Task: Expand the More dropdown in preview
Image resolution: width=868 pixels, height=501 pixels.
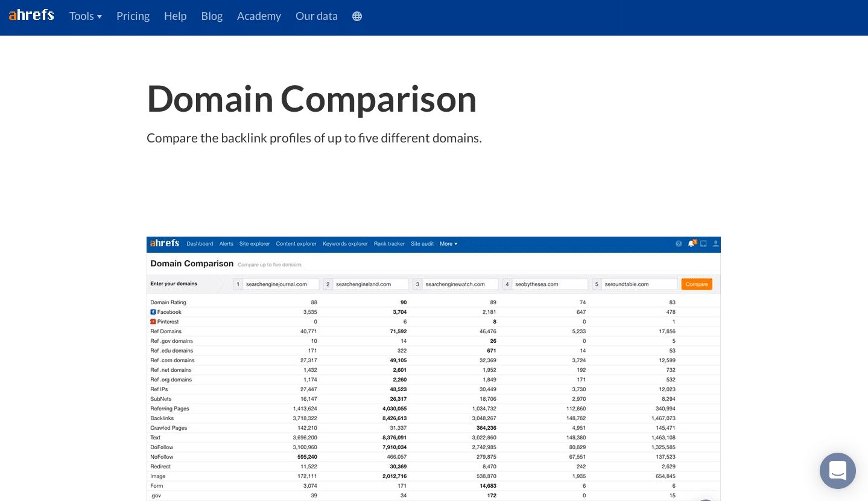Action: point(448,244)
